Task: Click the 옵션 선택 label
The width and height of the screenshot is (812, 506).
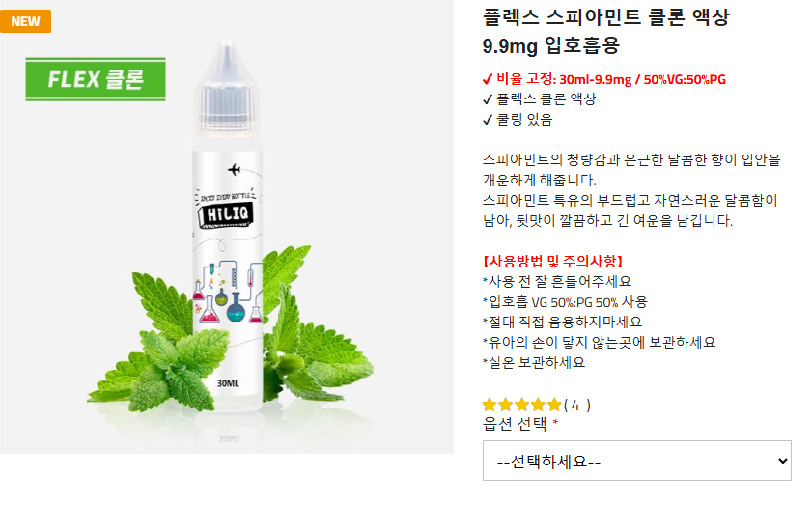Action: point(515,424)
